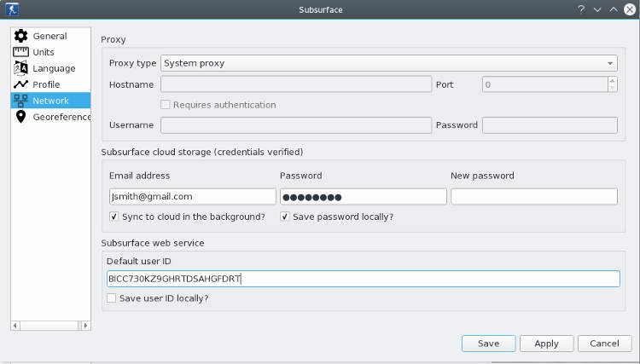Screen dimensions: 640x364
Task: Click the question mark help icon
Action: (581, 9)
